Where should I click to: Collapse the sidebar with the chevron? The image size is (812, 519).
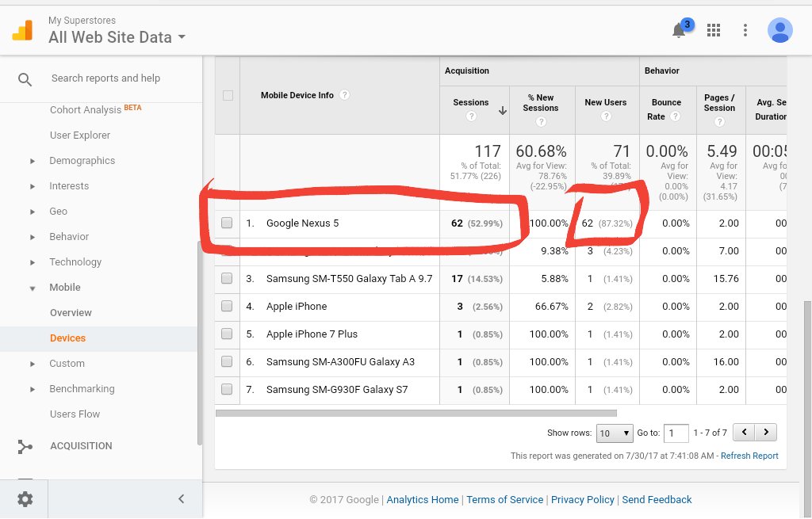point(182,499)
